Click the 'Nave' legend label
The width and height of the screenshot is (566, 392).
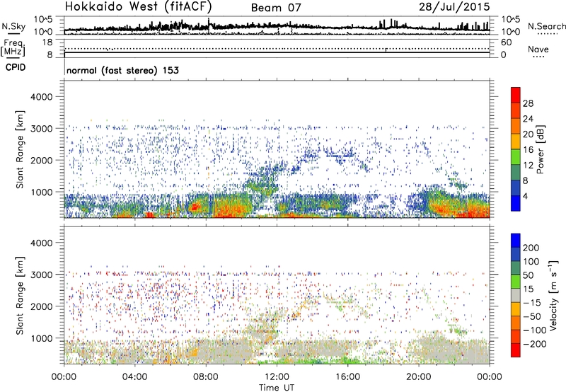[538, 49]
